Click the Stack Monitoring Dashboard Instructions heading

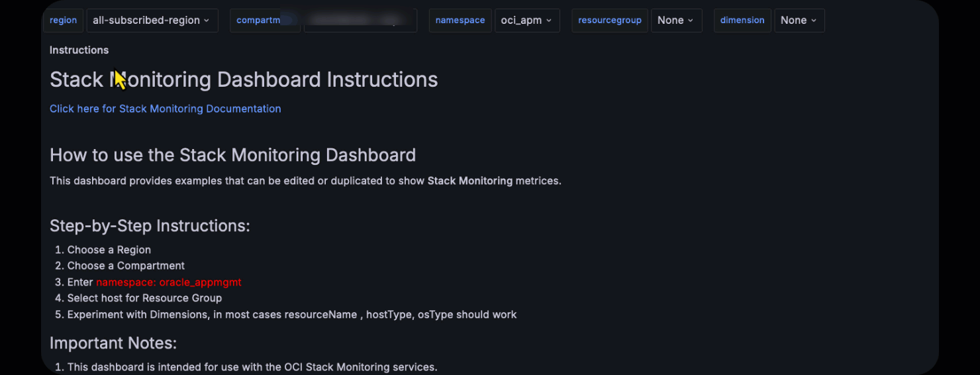(x=244, y=80)
